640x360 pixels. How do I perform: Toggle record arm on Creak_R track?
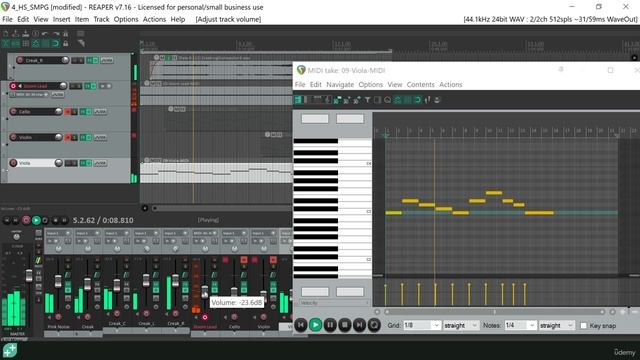pos(20,60)
